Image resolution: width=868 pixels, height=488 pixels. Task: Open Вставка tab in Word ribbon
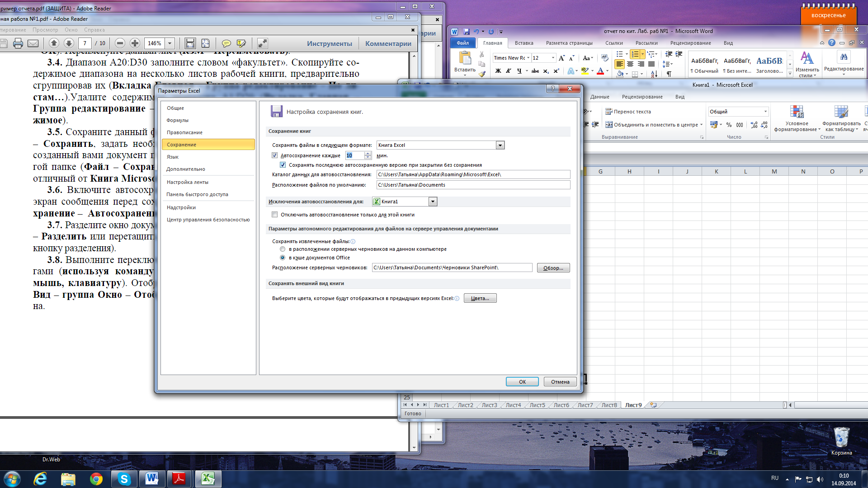click(524, 43)
